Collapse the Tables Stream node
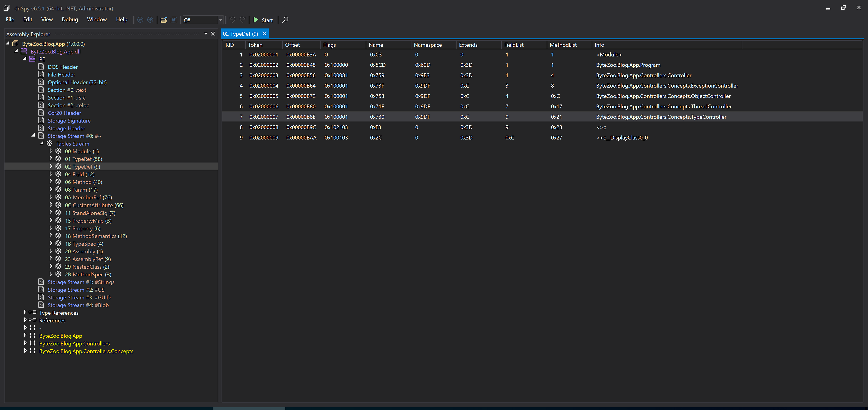The height and width of the screenshot is (410, 868). tap(42, 143)
